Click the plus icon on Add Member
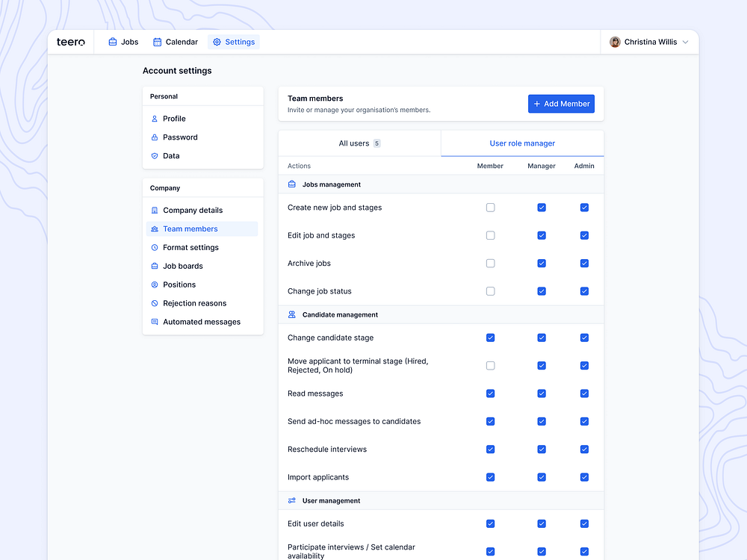This screenshot has height=560, width=747. (537, 104)
